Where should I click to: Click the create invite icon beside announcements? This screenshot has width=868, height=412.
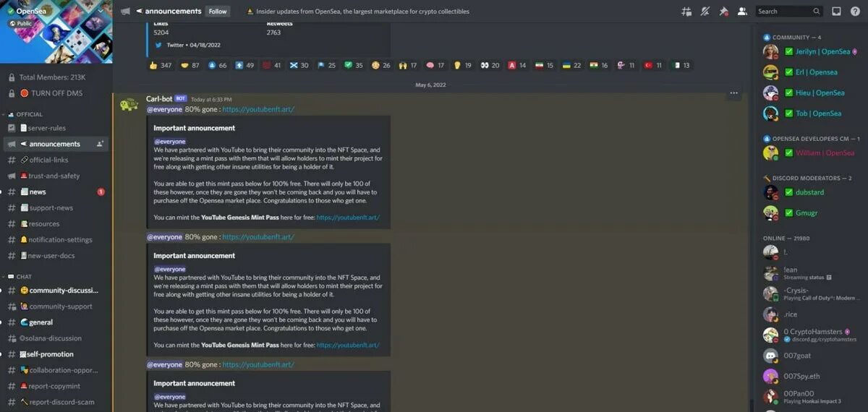click(100, 144)
